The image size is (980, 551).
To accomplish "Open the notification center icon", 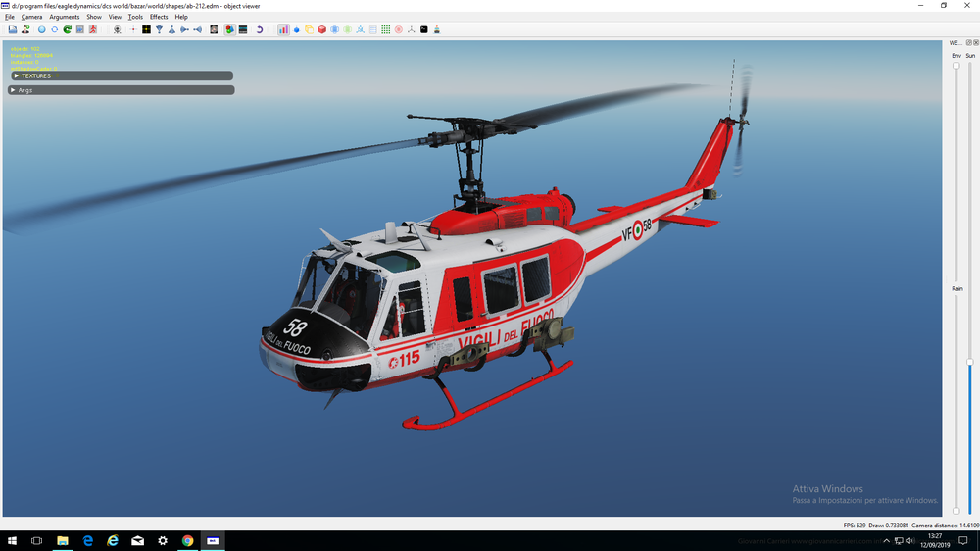I will coord(963,541).
